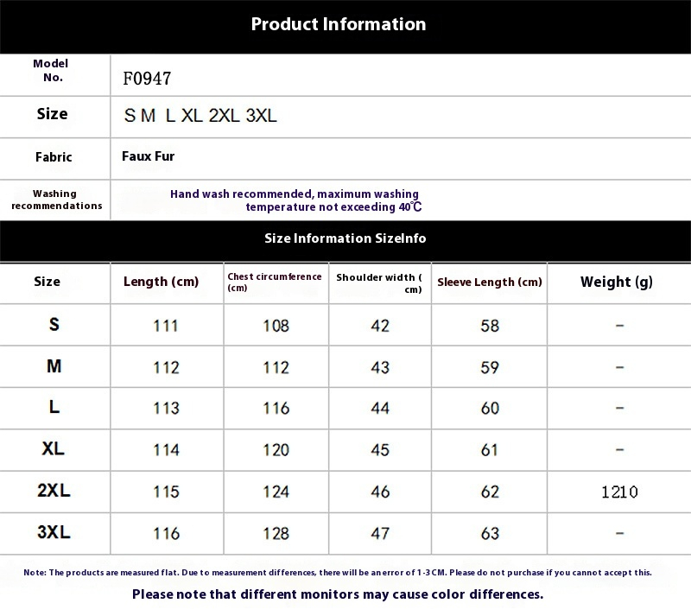Click the Shoulder width column header
This screenshot has width=691, height=616.
(379, 283)
